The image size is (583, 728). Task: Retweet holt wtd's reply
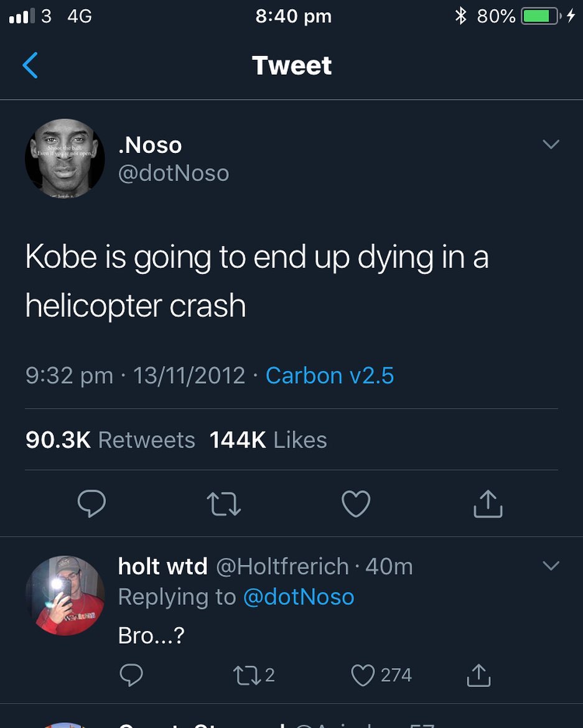pos(244,675)
